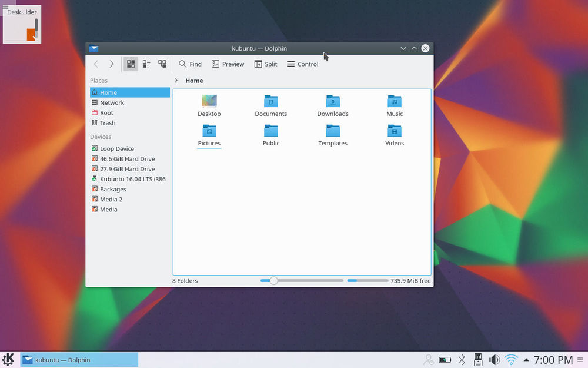
Task: Toggle the Preview button
Action: click(x=228, y=64)
